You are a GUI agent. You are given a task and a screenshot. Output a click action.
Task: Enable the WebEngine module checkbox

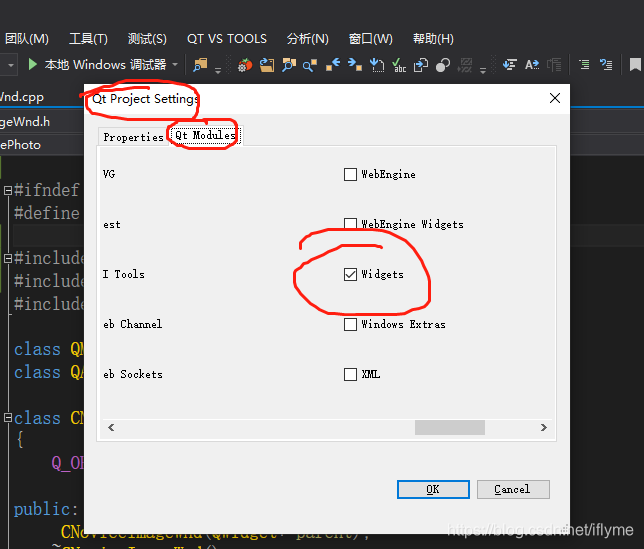point(350,175)
